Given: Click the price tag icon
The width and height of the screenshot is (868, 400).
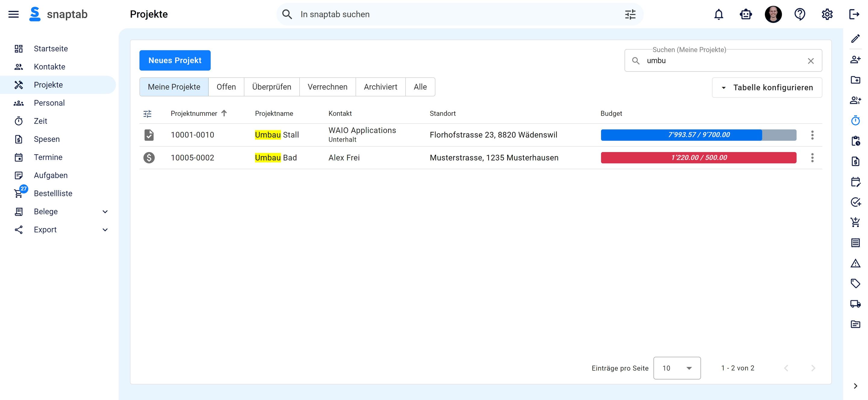Looking at the screenshot, I should 855,283.
